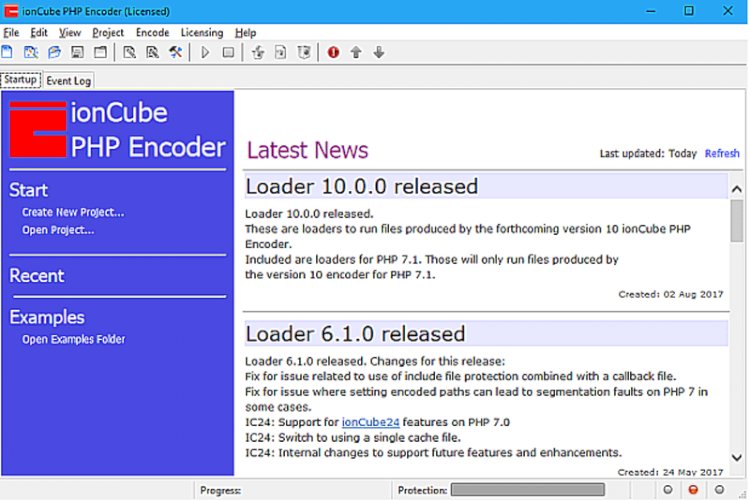Screen dimensions: 750x501
Task: Click the document-with-arrow icon next to recycle
Action: 281,52
